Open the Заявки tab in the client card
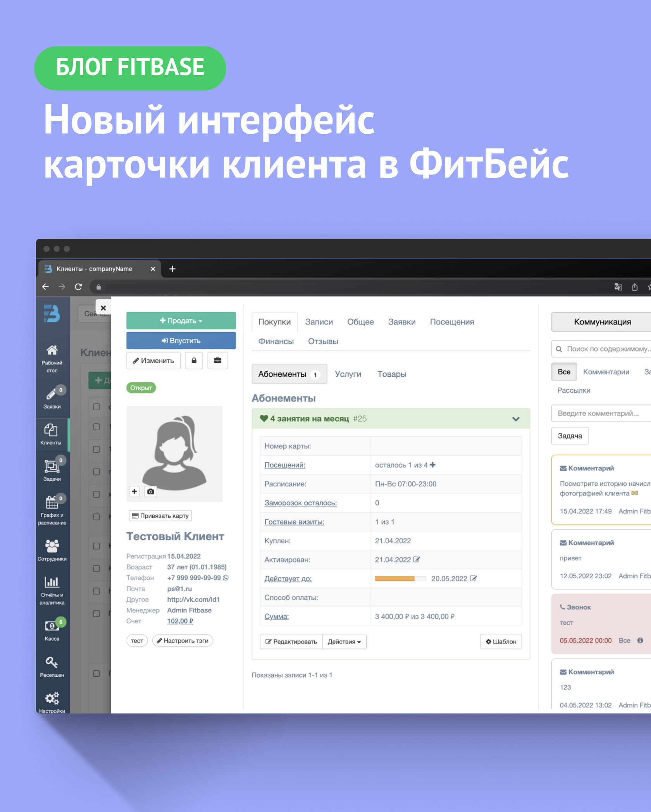 pyautogui.click(x=402, y=322)
